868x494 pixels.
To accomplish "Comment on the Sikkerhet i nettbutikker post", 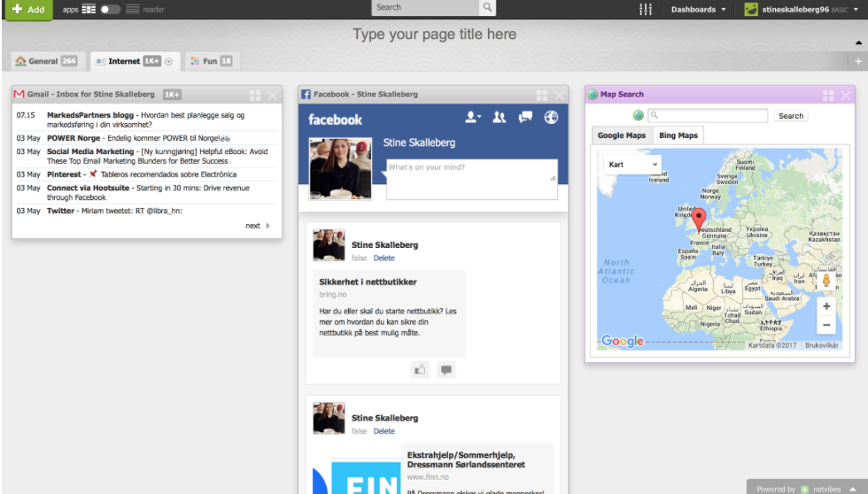I will point(446,369).
